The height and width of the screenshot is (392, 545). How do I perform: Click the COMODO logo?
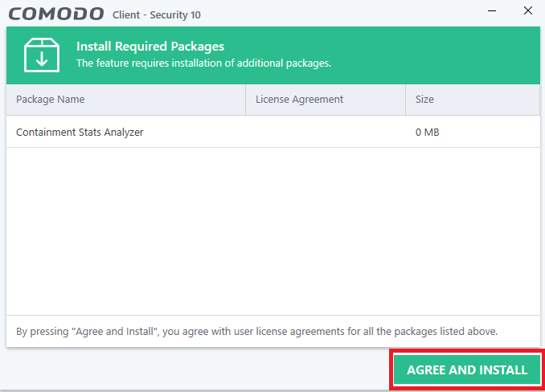point(56,14)
